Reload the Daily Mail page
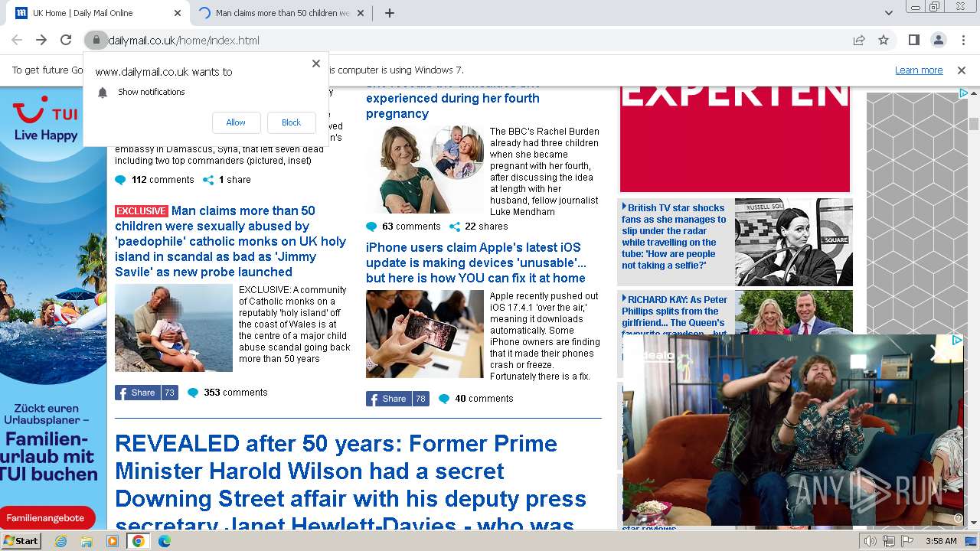The width and height of the screenshot is (980, 551). (x=66, y=40)
